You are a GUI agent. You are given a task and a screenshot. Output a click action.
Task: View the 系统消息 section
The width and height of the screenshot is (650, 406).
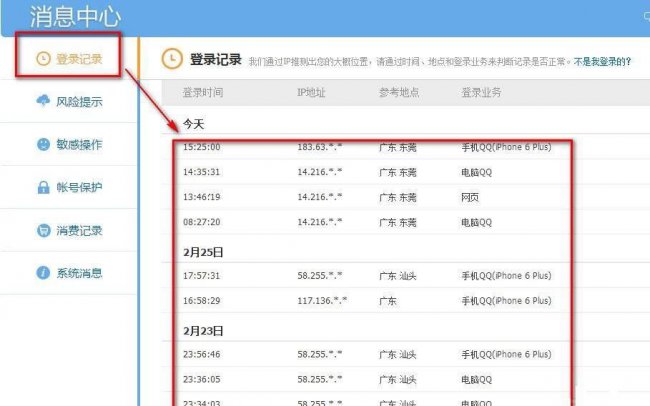[x=69, y=273]
